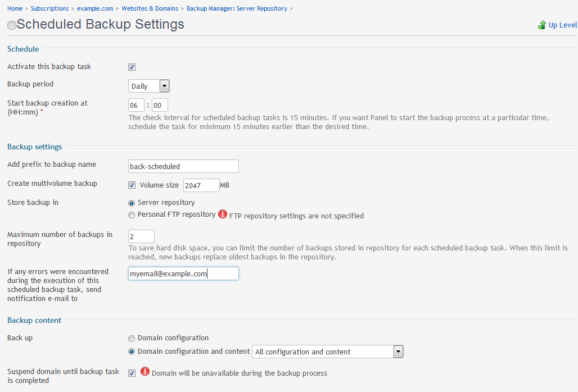
Task: Click the FTP repository settings not specified message
Action: (296, 216)
